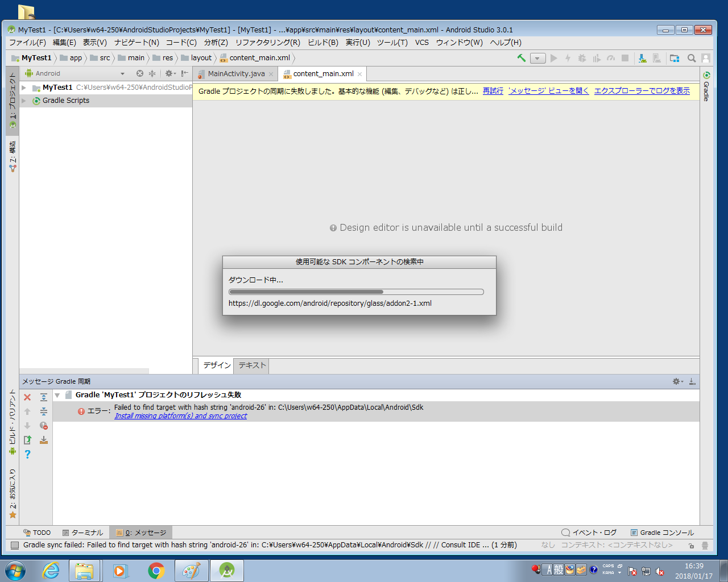Switch to テキスト tab in editor
The width and height of the screenshot is (728, 582).
tap(252, 365)
